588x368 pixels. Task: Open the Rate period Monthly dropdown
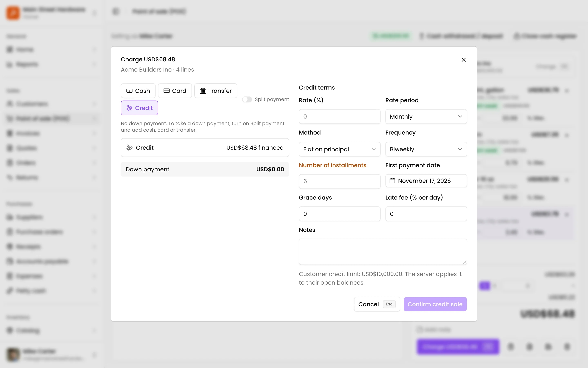(426, 117)
